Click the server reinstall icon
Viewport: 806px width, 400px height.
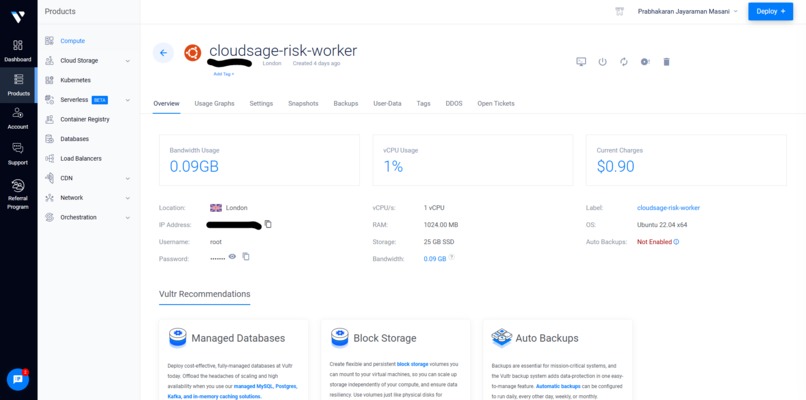coord(645,62)
